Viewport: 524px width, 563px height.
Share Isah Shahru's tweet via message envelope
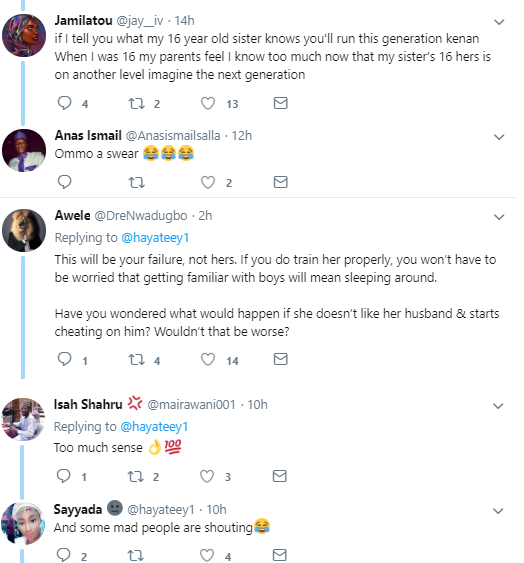coord(279,476)
